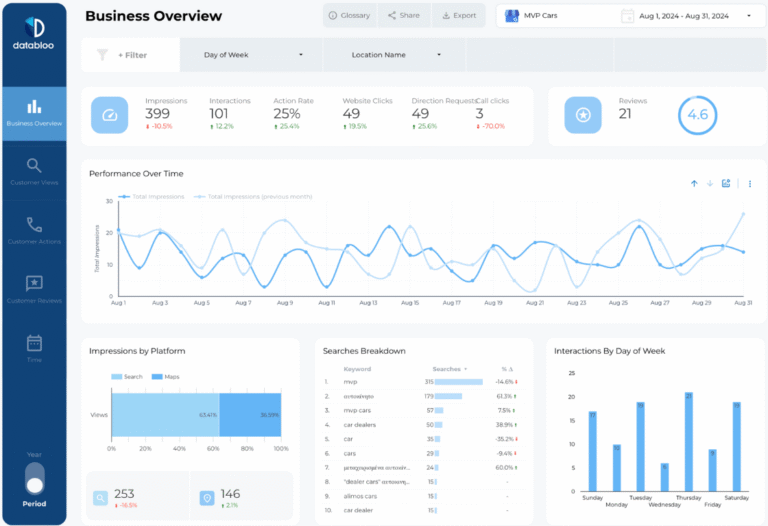Viewport: 768px width, 526px height.
Task: Select the 'mvp' keyword row
Action: [x=424, y=382]
